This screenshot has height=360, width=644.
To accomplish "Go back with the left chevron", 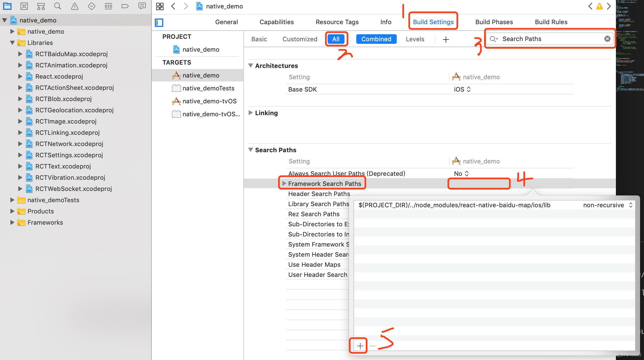I will coord(173,6).
